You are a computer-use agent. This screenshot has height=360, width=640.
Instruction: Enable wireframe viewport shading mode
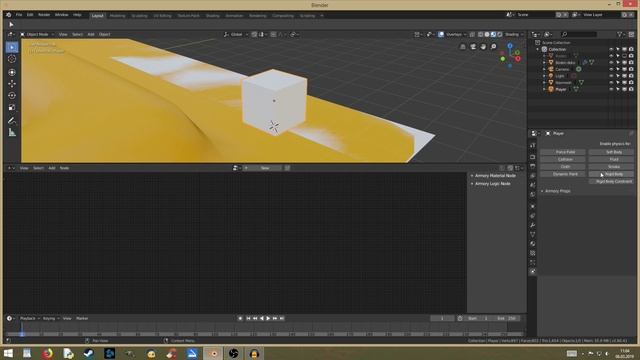click(x=480, y=35)
